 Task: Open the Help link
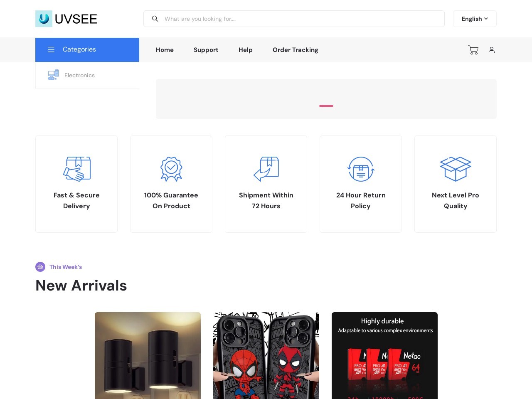pyautogui.click(x=245, y=50)
